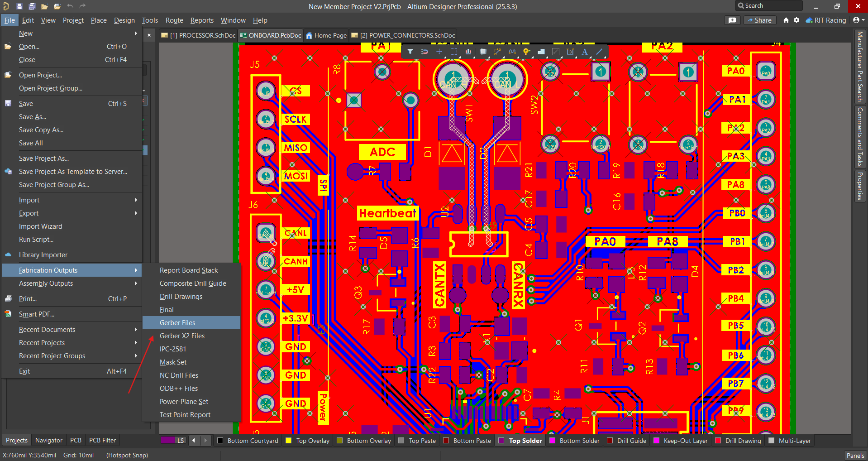Open the Properties side panel

coord(860,186)
